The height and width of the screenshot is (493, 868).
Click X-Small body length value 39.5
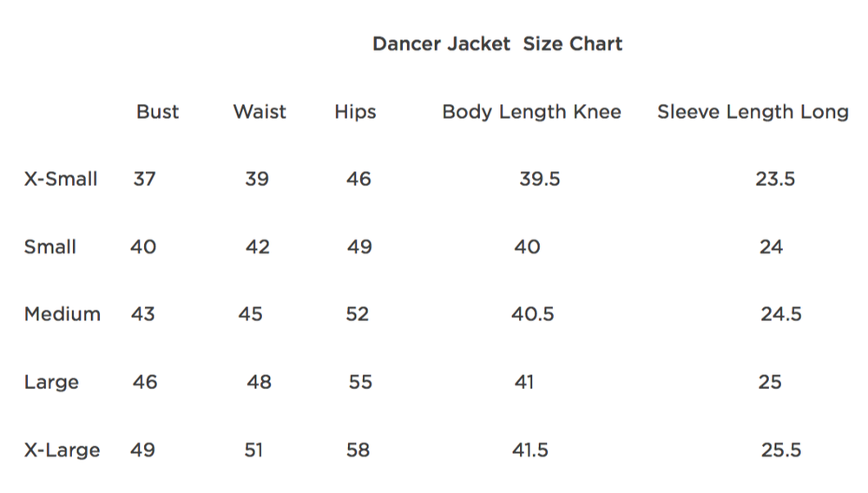pyautogui.click(x=540, y=180)
